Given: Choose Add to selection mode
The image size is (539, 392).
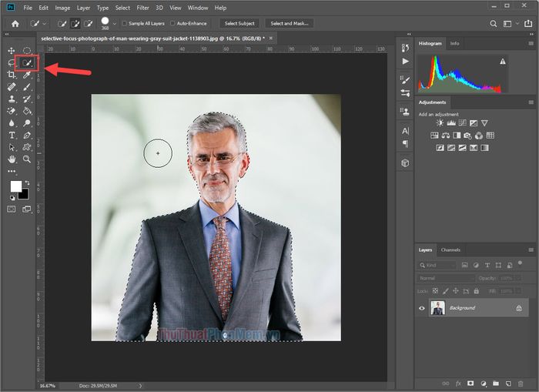Looking at the screenshot, I should [x=75, y=24].
